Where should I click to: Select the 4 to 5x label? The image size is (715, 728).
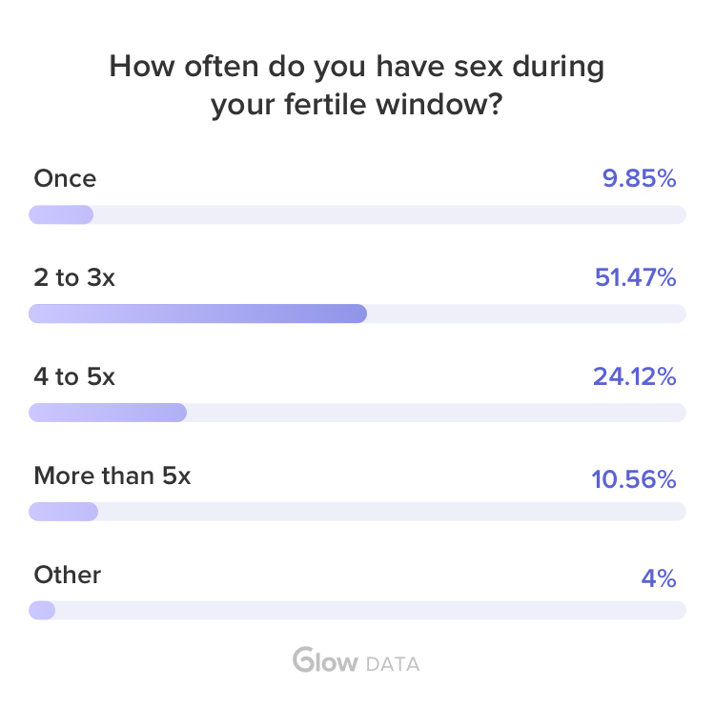(74, 376)
